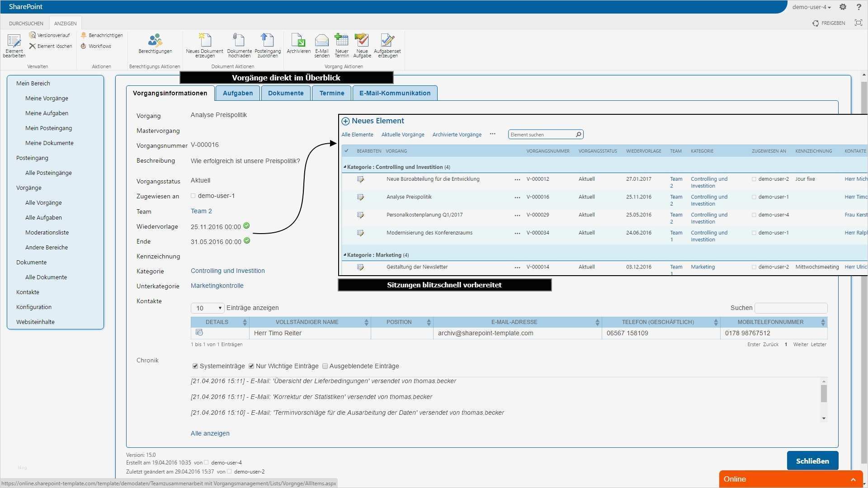The width and height of the screenshot is (868, 488).
Task: Open the E-Mail-Kommunikation tab
Action: click(x=395, y=93)
